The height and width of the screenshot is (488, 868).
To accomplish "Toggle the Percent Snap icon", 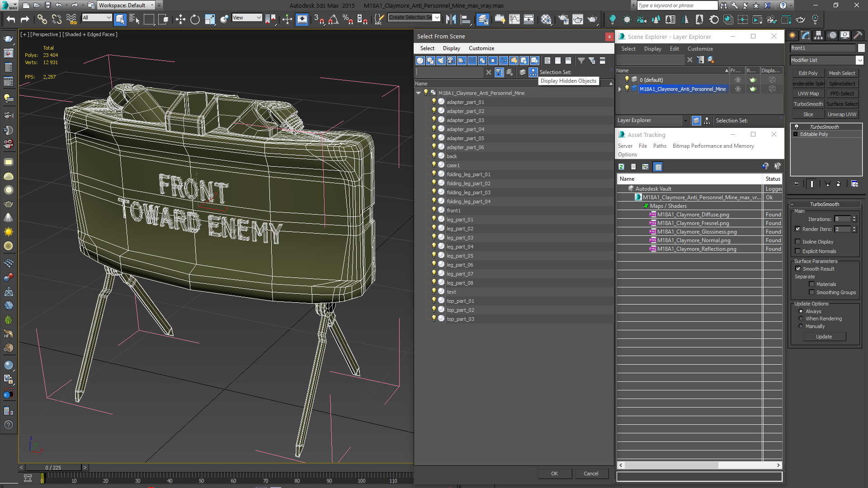I will pos(348,19).
